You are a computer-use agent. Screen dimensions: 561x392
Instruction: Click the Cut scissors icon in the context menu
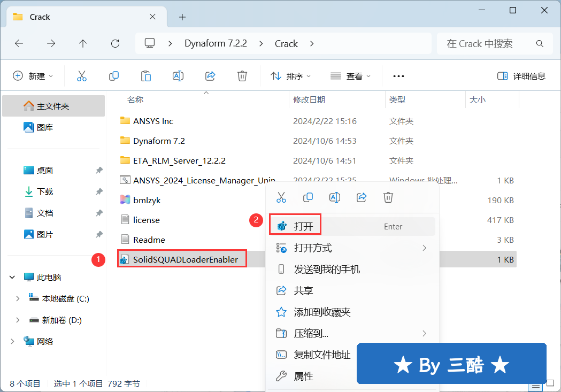[281, 197]
